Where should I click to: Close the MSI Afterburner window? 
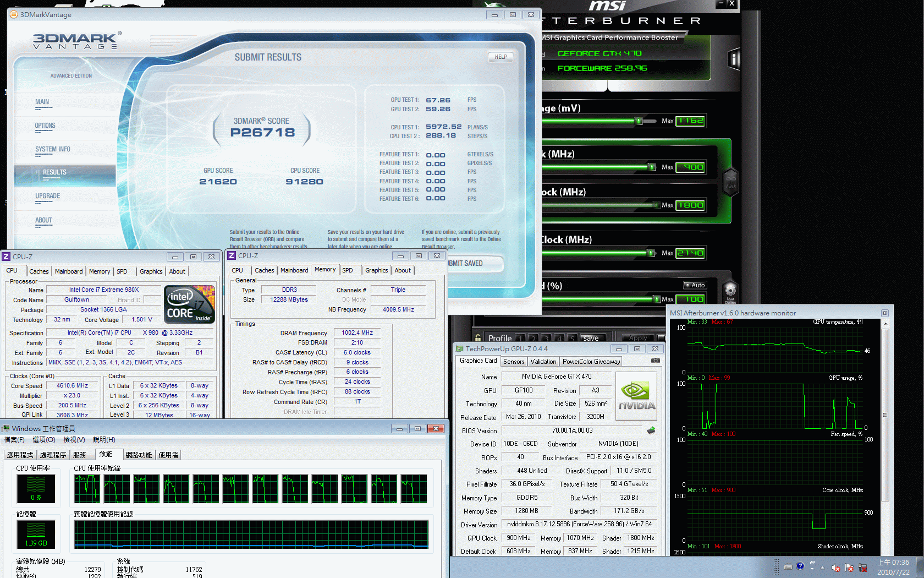click(732, 3)
